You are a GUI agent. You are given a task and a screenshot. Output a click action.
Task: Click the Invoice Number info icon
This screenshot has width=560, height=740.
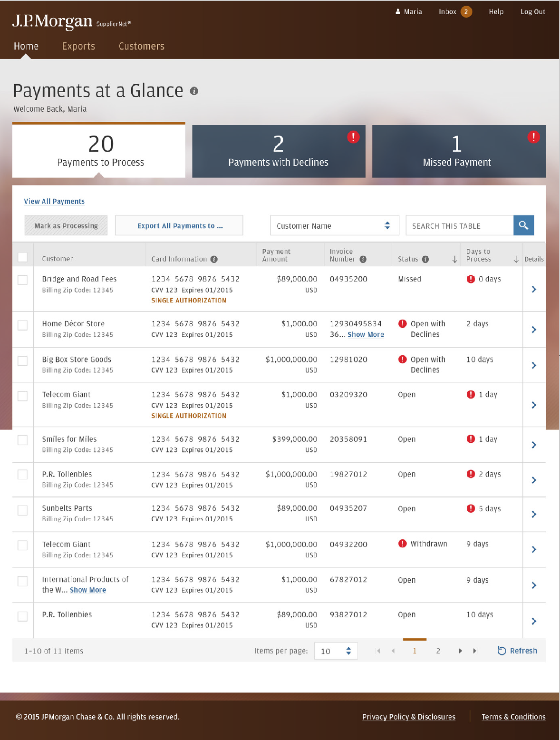pyautogui.click(x=363, y=259)
